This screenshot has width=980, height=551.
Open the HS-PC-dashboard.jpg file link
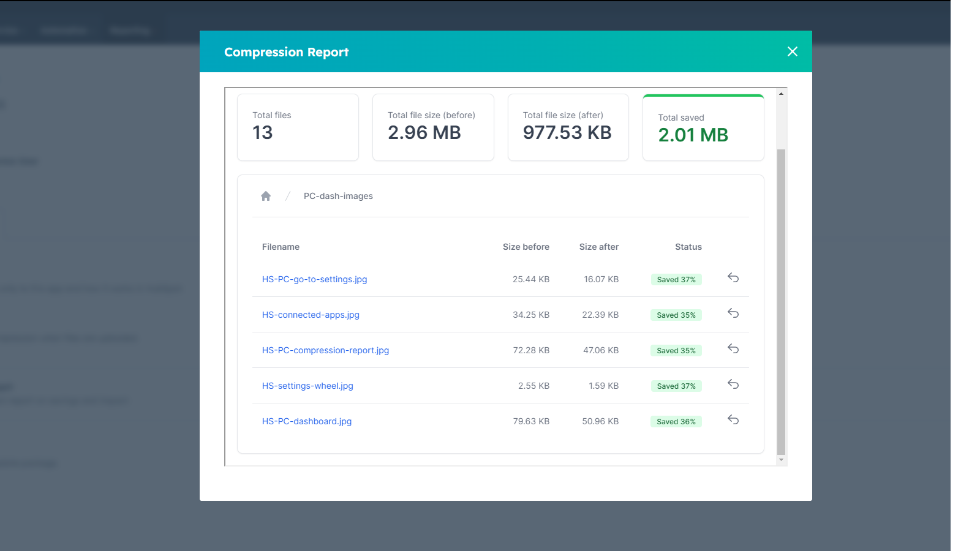pyautogui.click(x=306, y=421)
